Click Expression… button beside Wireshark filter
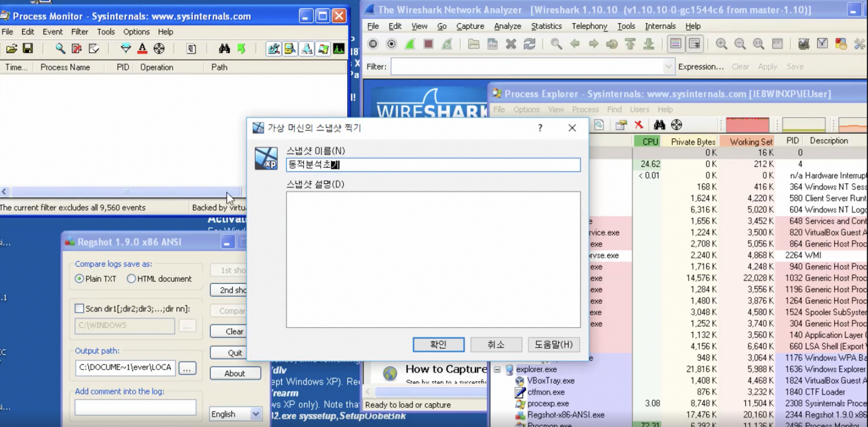This screenshot has width=868, height=427. tap(701, 67)
